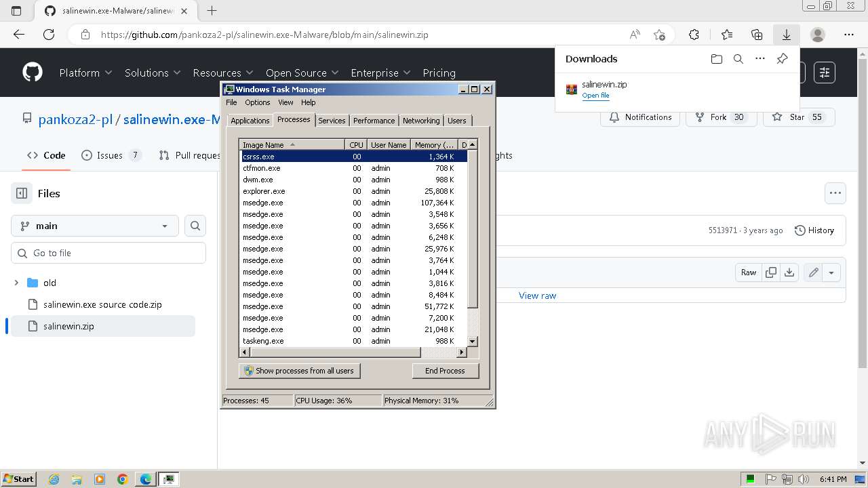Open edit options dropdown arrow
This screenshot has width=868, height=488.
831,272
